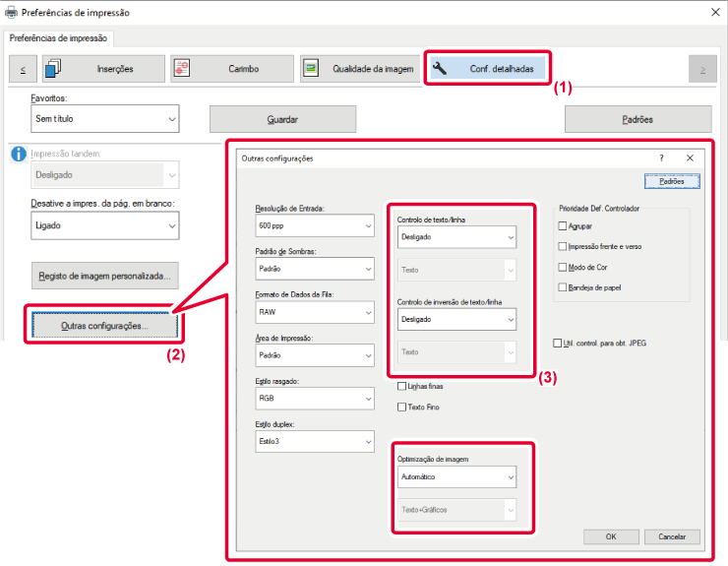
Task: Close the Outras configurações dialog
Action: pyautogui.click(x=690, y=157)
